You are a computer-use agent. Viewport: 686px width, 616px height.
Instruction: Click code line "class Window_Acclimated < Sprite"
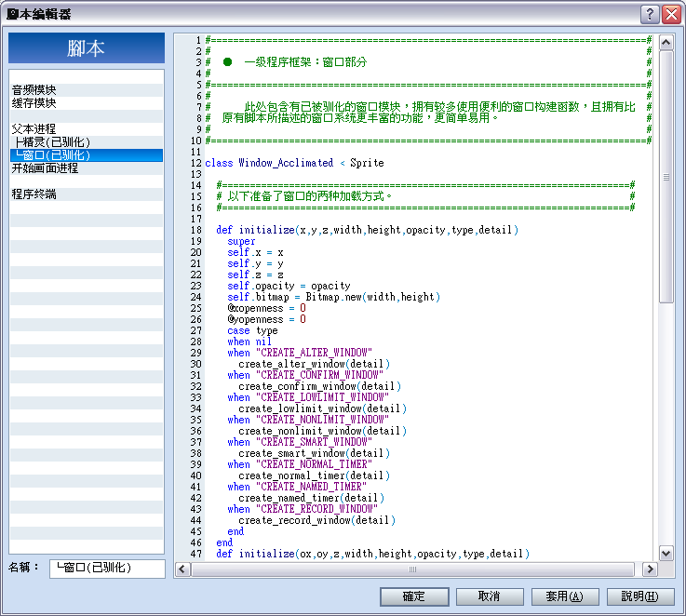tap(294, 163)
